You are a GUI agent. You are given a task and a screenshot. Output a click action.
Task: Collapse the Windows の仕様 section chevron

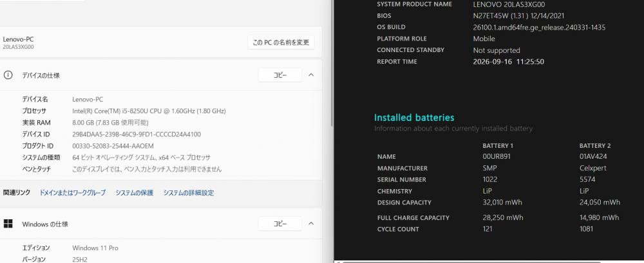coord(311,224)
